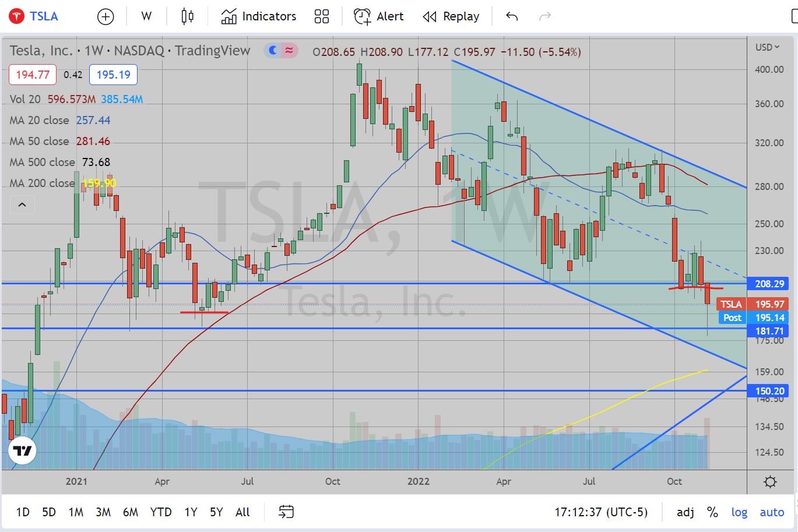Redo the chart action
Viewport: 798px width, 532px height.
coord(545,16)
